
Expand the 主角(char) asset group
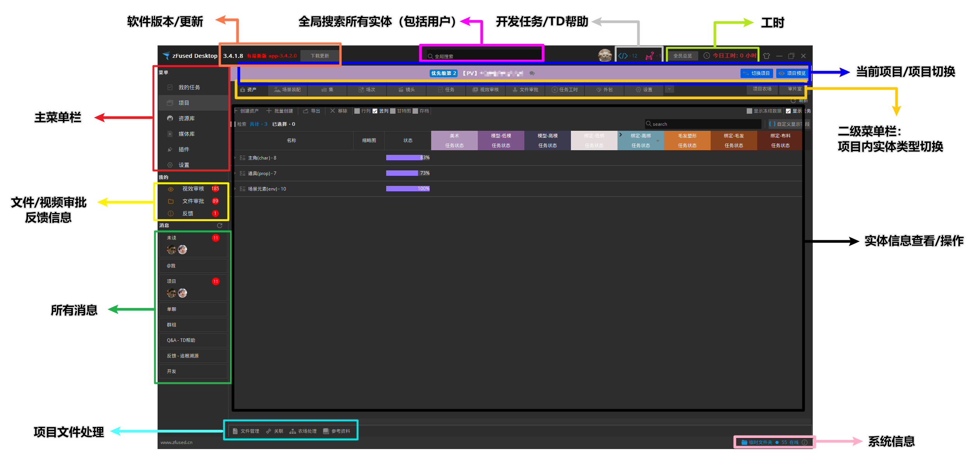click(x=235, y=158)
